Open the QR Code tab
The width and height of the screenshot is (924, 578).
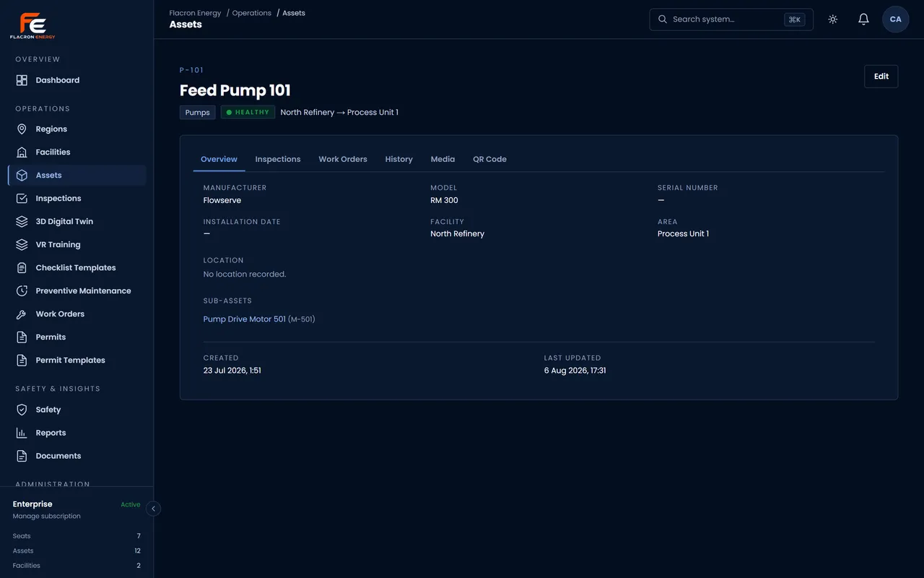[x=490, y=159]
